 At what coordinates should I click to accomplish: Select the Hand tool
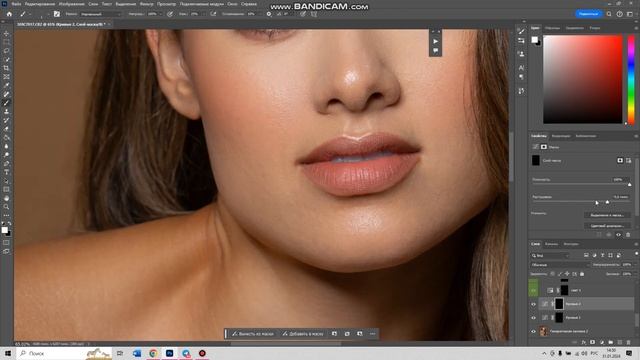[6, 198]
